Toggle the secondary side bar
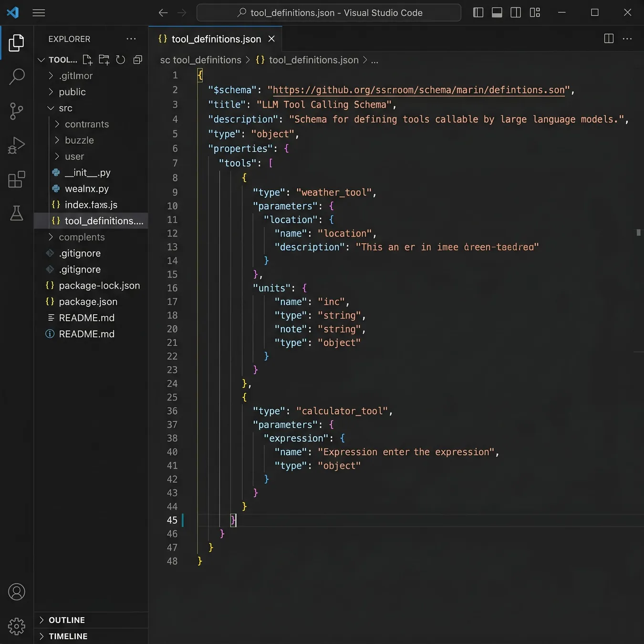The height and width of the screenshot is (644, 644). coord(516,13)
